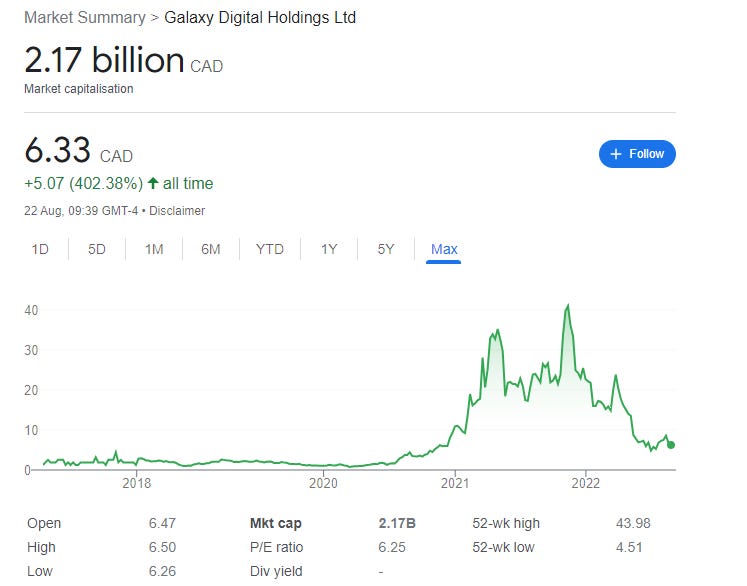Click the 52-wk low value 4.51
The height and width of the screenshot is (586, 747).
pyautogui.click(x=629, y=547)
